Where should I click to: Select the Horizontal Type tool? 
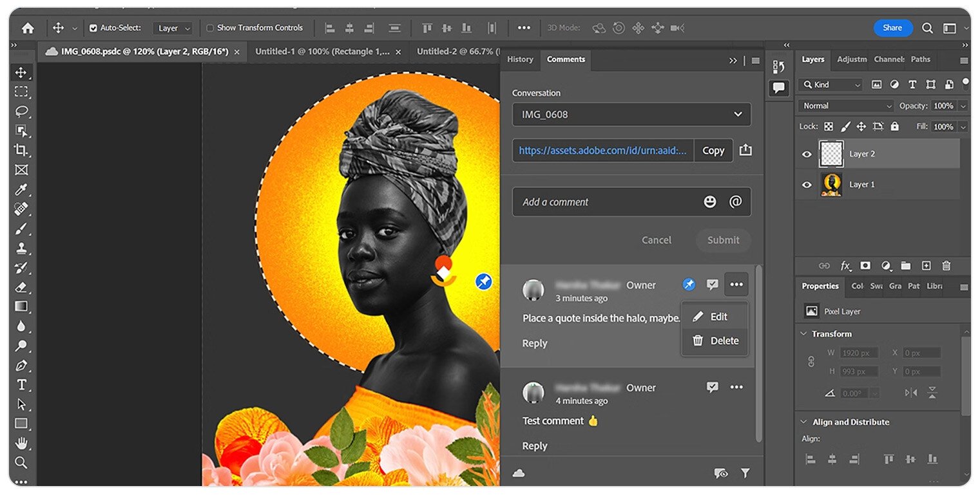(x=21, y=385)
